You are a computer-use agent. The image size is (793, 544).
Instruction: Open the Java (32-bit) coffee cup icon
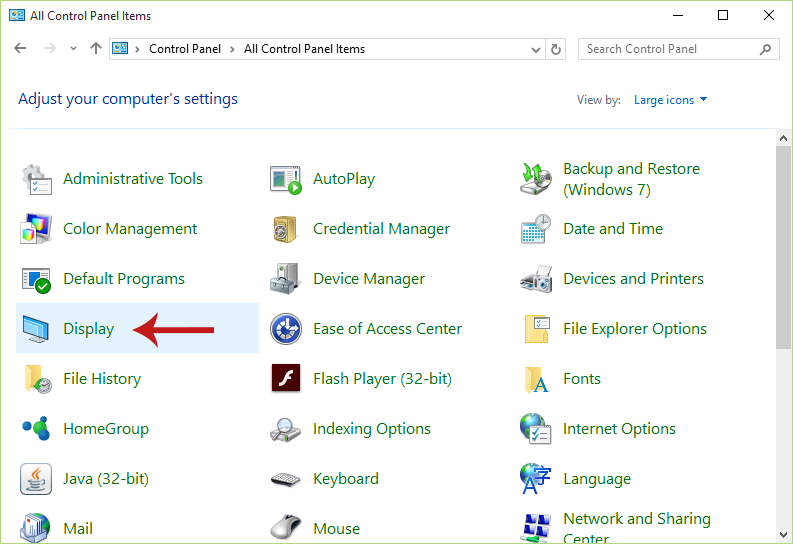pos(35,478)
